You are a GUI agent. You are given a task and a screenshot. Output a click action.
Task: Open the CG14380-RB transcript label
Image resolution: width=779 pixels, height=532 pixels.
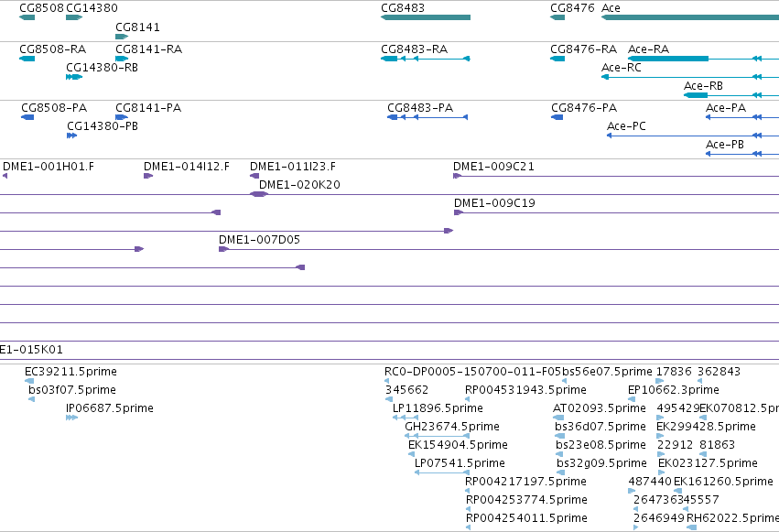pos(102,67)
